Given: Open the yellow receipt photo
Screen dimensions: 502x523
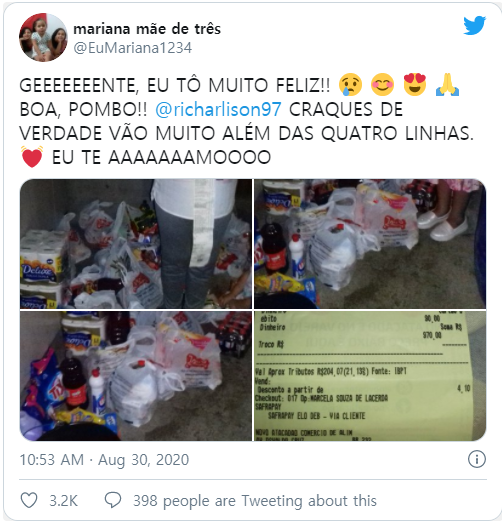Looking at the screenshot, I should tap(370, 376).
